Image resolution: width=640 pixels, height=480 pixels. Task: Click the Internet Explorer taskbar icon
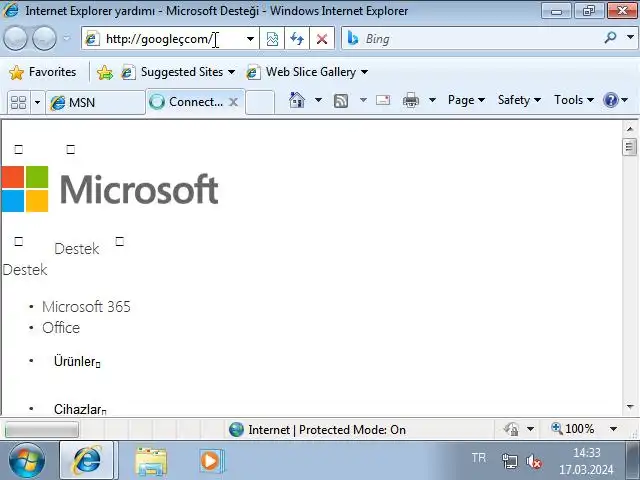coord(87,460)
